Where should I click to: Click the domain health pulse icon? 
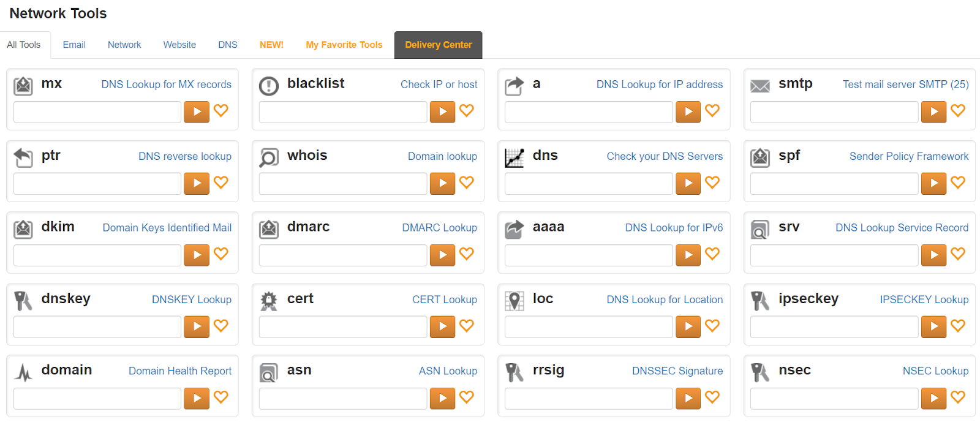(23, 372)
